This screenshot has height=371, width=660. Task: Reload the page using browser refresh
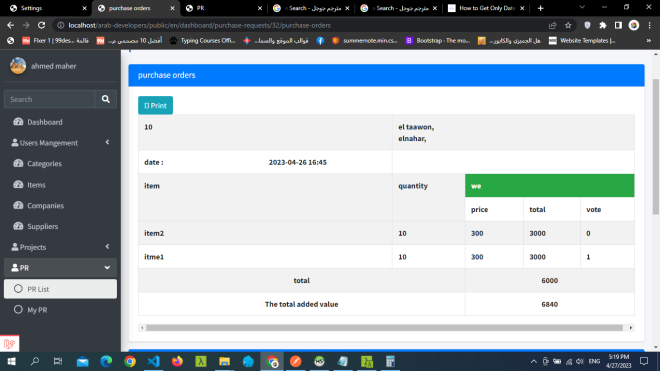pyautogui.click(x=41, y=25)
